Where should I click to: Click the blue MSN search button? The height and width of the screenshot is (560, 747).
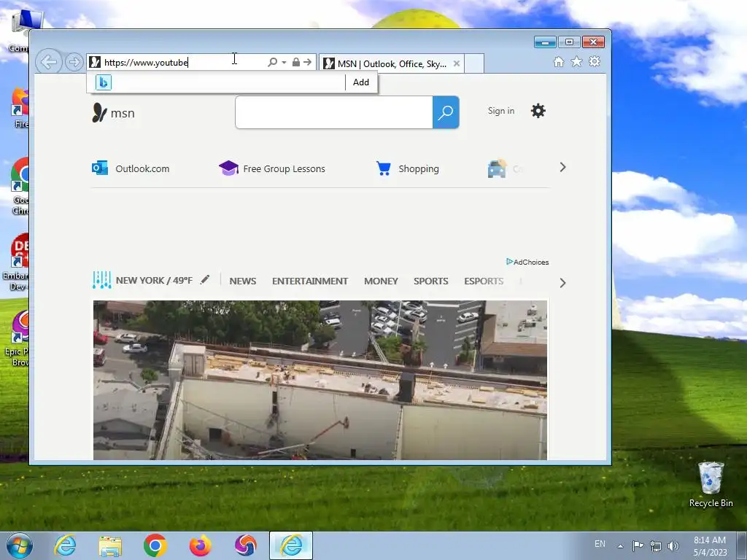[446, 112]
